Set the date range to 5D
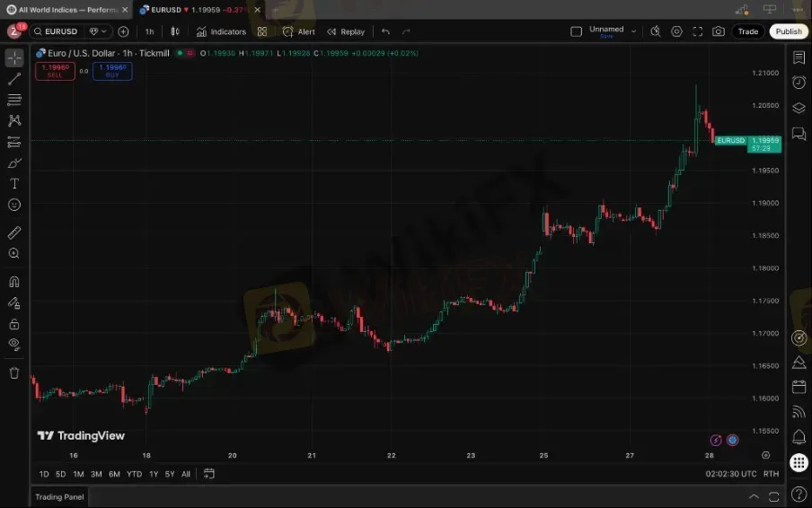 [60, 474]
